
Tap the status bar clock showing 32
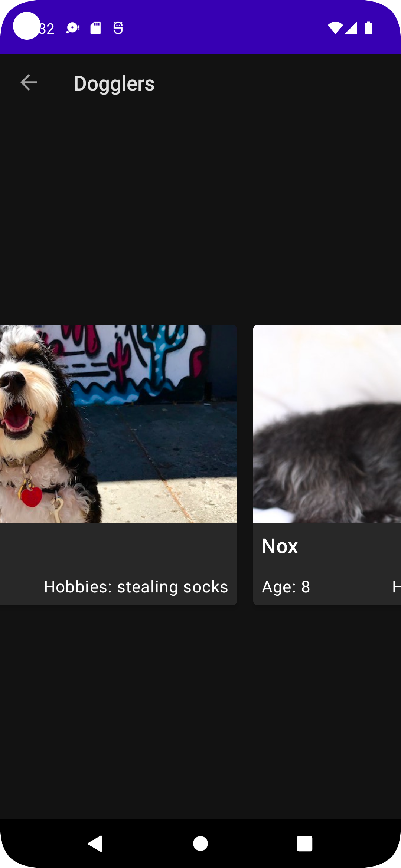click(x=47, y=29)
